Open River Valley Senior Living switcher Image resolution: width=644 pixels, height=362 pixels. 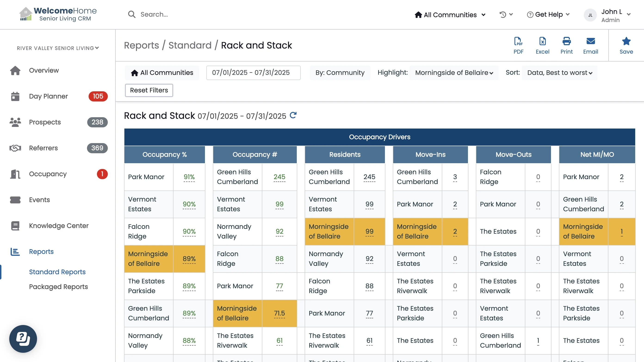point(58,48)
